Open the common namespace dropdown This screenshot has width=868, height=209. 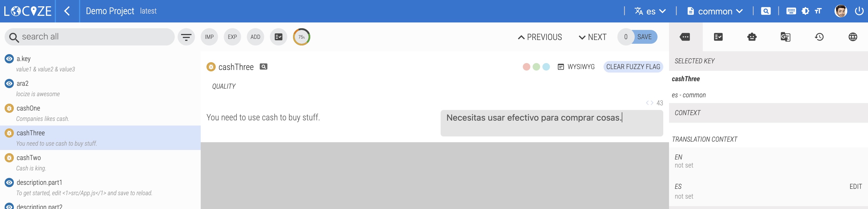pyautogui.click(x=715, y=11)
